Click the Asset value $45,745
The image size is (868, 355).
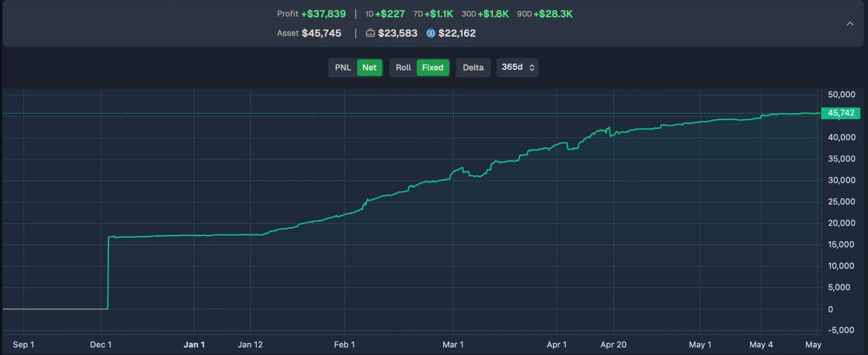[x=322, y=33]
